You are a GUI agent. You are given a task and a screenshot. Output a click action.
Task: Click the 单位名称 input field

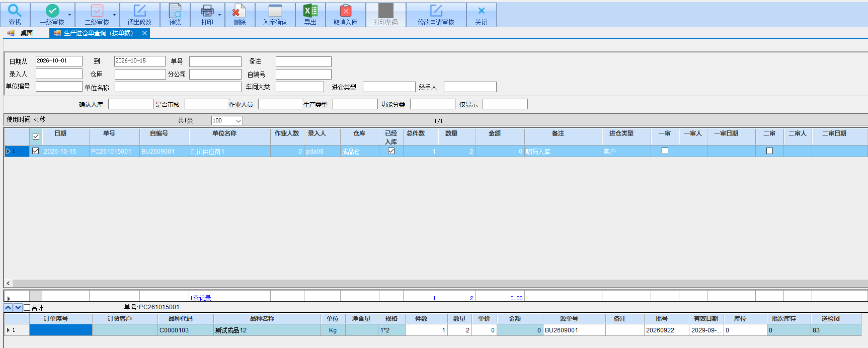click(178, 87)
